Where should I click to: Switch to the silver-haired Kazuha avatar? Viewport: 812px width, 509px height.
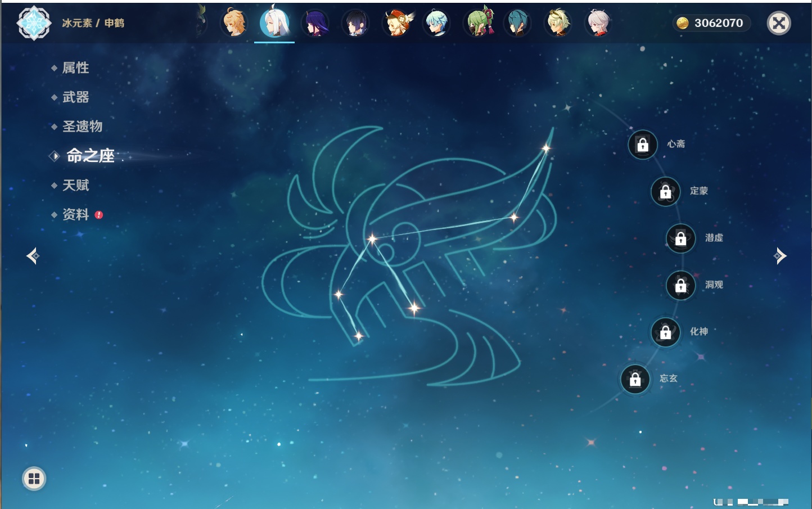599,23
